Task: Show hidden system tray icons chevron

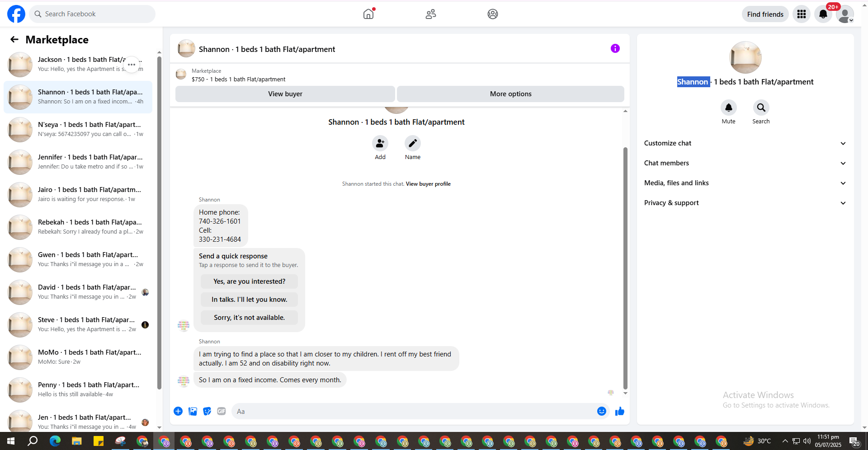Action: pyautogui.click(x=785, y=441)
